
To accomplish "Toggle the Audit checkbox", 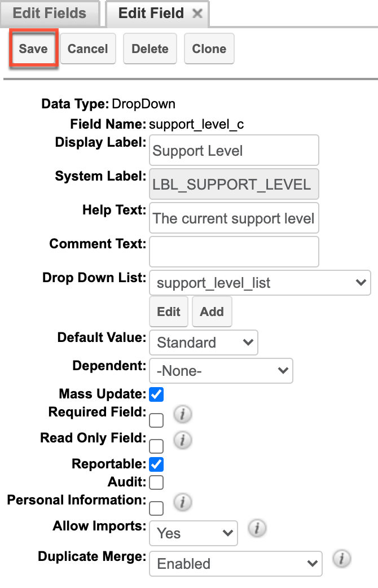I will pos(156,482).
